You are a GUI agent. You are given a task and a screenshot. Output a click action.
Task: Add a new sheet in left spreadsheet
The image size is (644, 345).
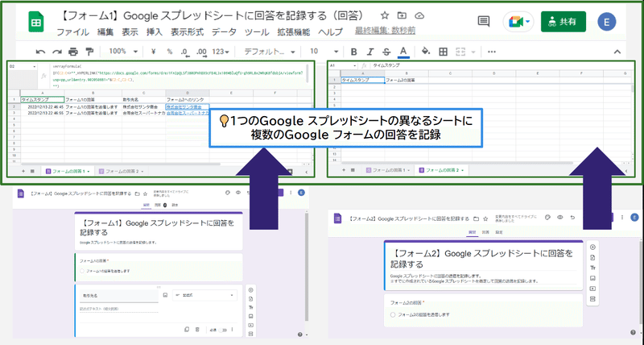click(x=23, y=171)
